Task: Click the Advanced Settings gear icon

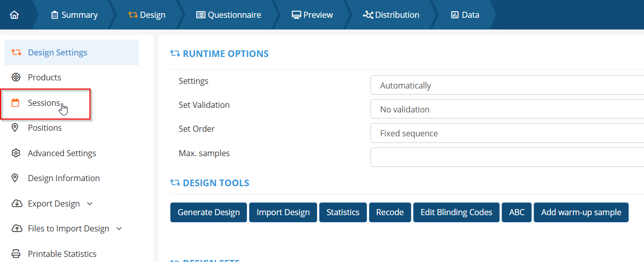Action: [x=16, y=153]
